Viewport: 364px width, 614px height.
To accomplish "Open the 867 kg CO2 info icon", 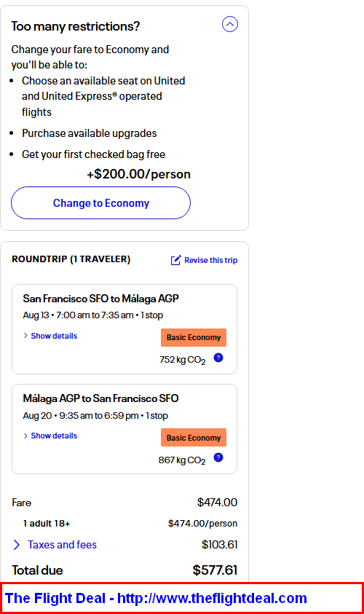I will pyautogui.click(x=218, y=457).
